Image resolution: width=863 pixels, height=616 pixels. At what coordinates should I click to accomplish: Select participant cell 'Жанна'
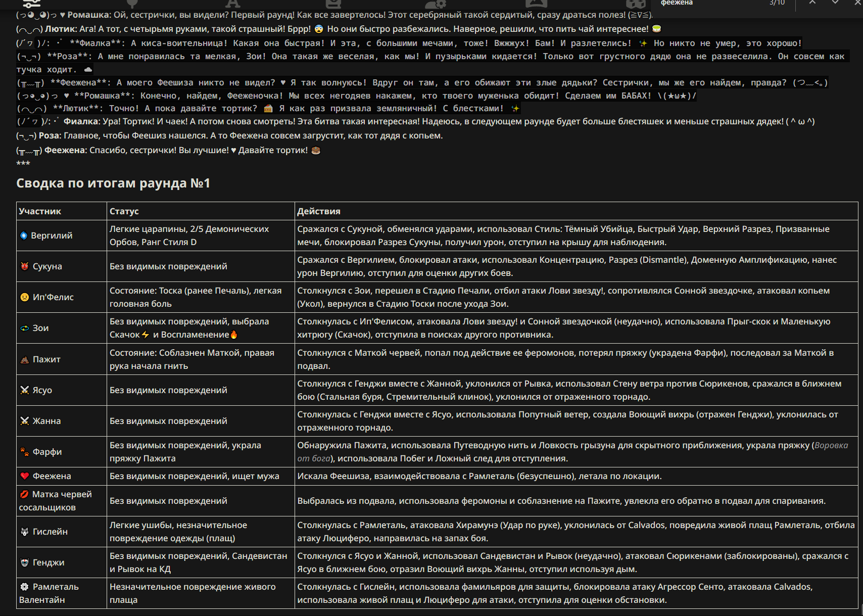62,421
